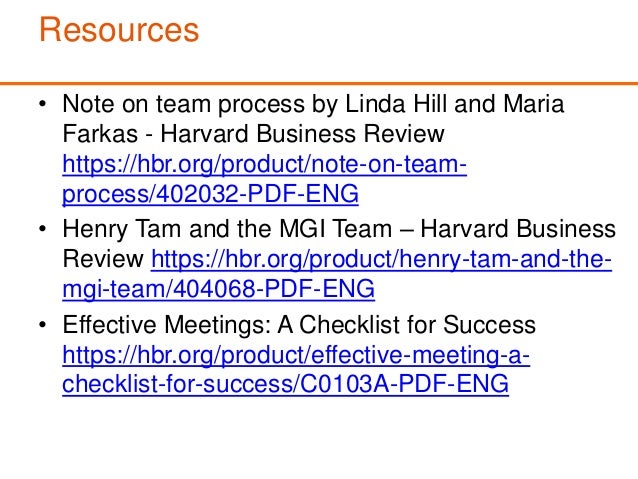
Task: Click the word "Review" before the henry-tam link
Action: tap(103, 261)
